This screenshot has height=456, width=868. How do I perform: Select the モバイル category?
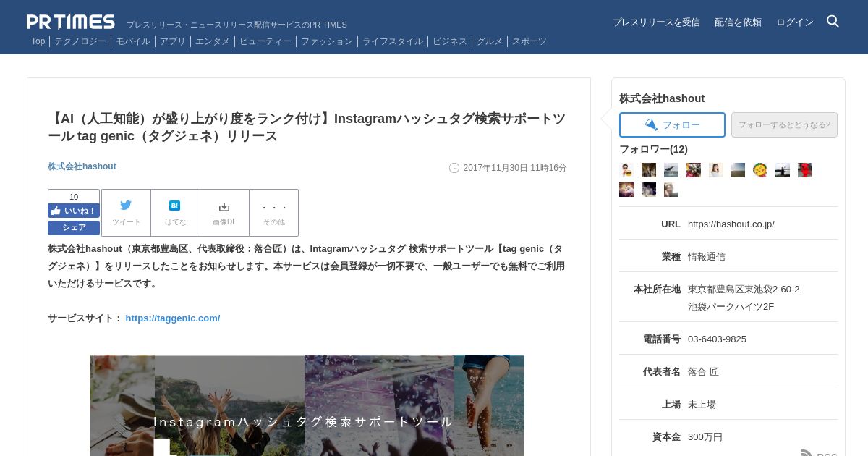[133, 41]
